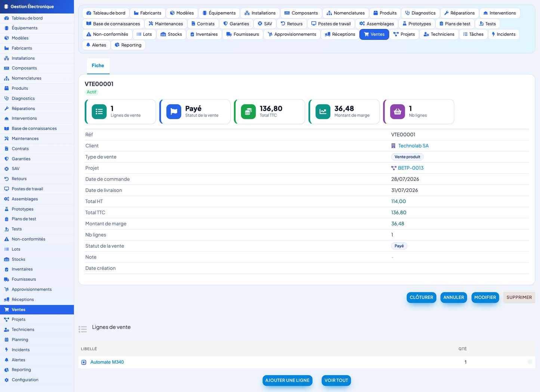540x392 pixels.
Task: Click the flag icon on Payé card
Action: point(174,111)
